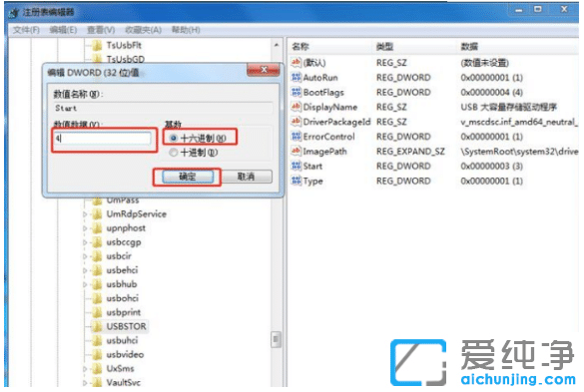The width and height of the screenshot is (584, 392).
Task: Expand the usbcir tree node
Action: click(x=85, y=256)
